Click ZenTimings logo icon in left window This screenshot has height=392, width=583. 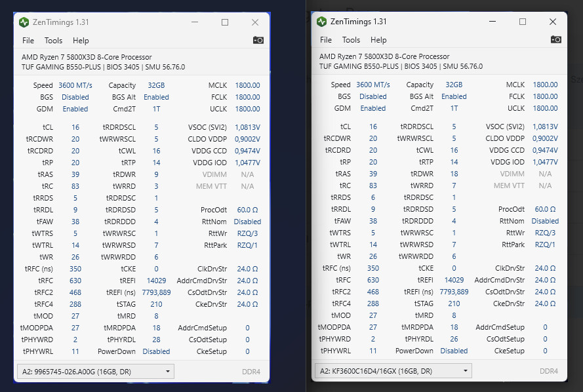pos(24,22)
